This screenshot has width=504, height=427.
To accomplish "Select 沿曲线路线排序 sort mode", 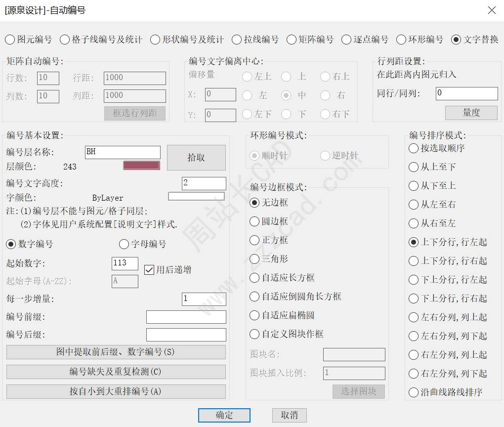I will [446, 392].
